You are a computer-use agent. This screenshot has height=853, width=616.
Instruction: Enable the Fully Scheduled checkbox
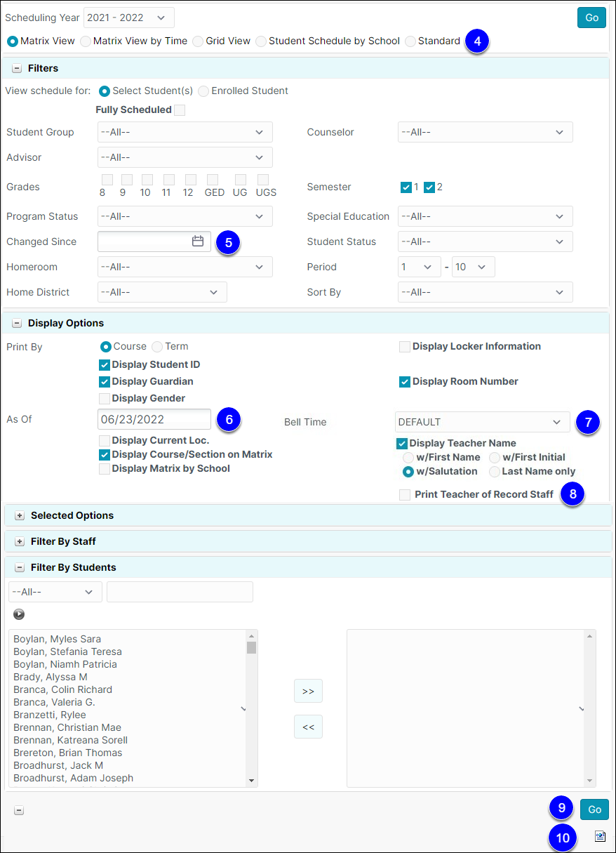point(180,110)
